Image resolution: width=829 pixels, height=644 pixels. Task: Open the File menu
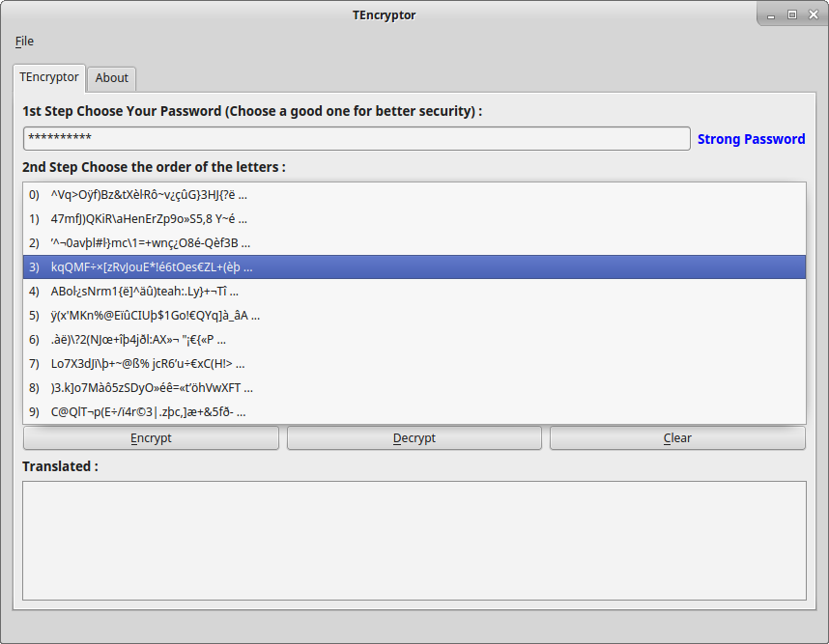24,42
